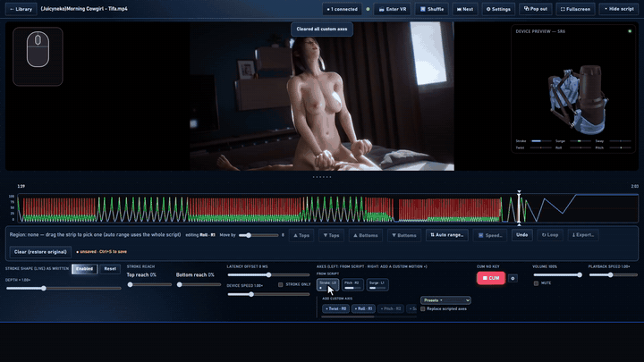Adjust the Volume slider
This screenshot has width=644, height=362.
pyautogui.click(x=558, y=275)
